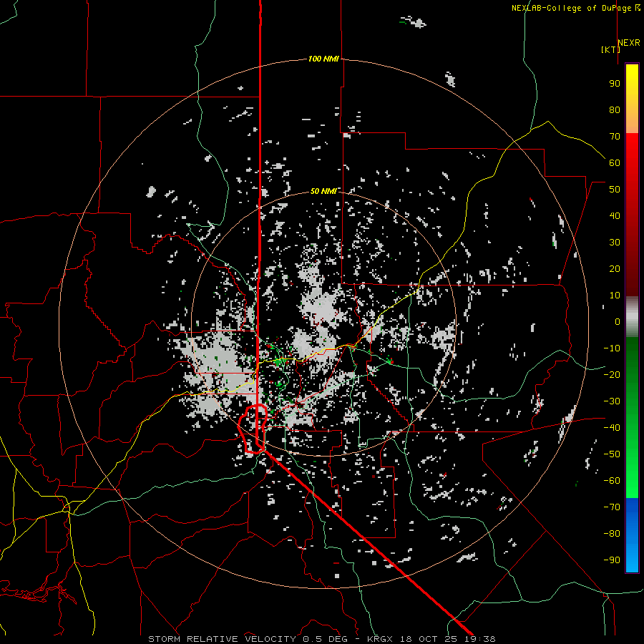Click the 100 NMI range ring label
The height and width of the screenshot is (644, 644).
[323, 59]
